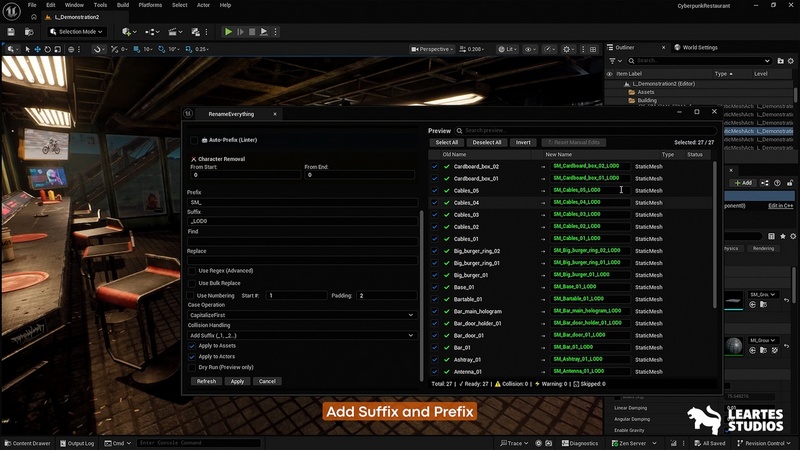Viewport: 800px width, 450px height.
Task: Open the Add content icon menu
Action: pyautogui.click(x=129, y=32)
